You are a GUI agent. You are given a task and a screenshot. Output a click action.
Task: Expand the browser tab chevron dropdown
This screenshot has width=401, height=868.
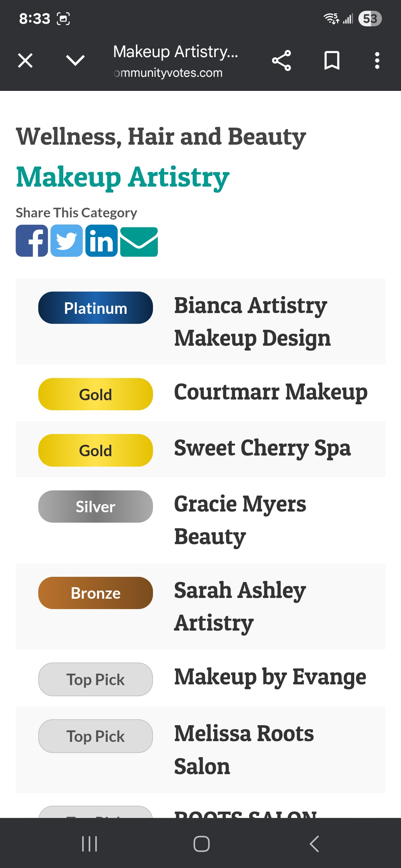[75, 60]
